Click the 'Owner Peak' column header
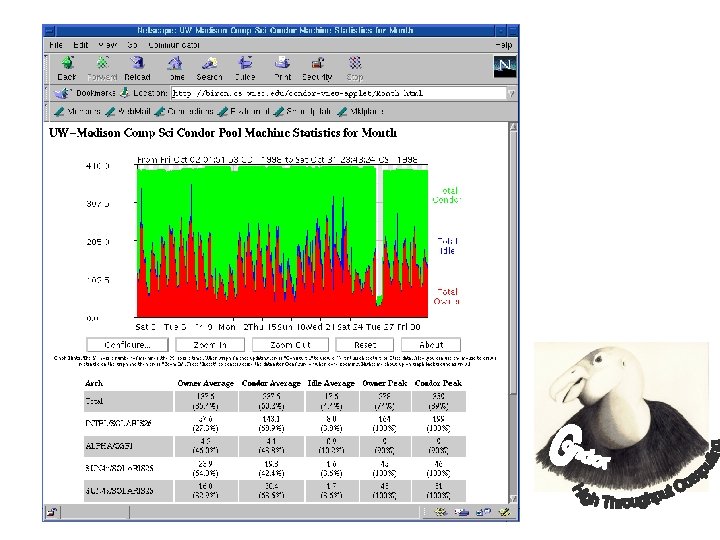The width and height of the screenshot is (720, 540). 384,383
